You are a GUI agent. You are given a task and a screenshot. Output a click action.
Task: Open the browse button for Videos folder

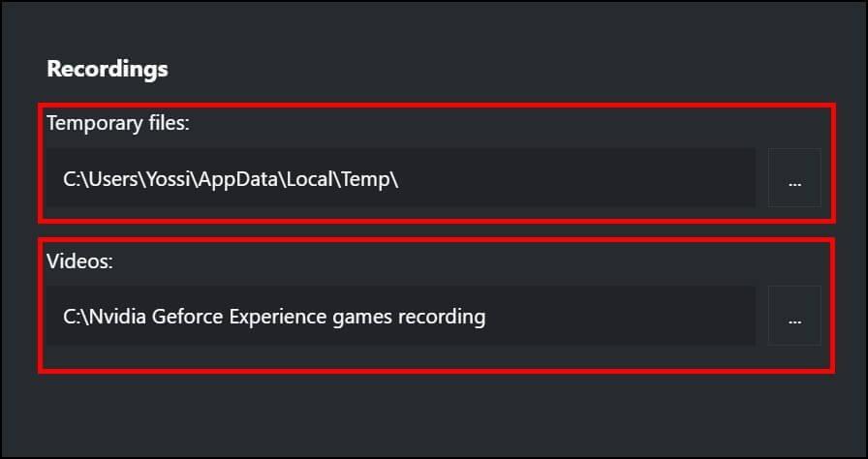click(793, 316)
